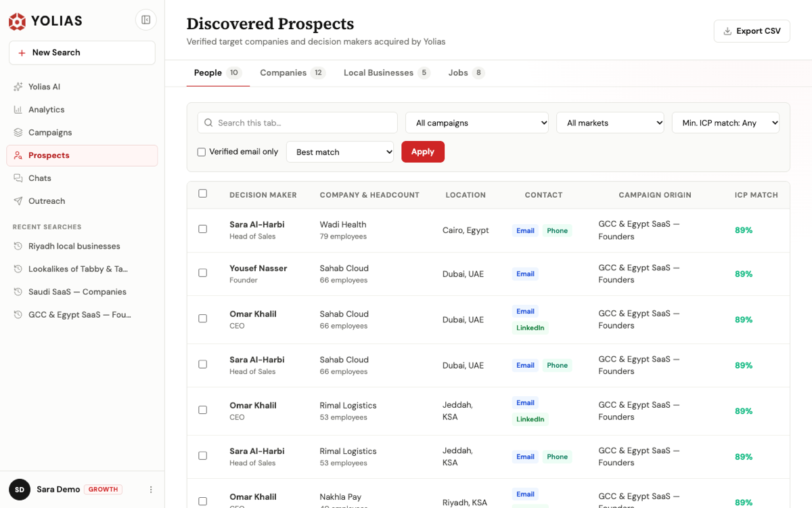Image resolution: width=812 pixels, height=508 pixels.
Task: Open the user menu three-dots icon
Action: coord(151,490)
